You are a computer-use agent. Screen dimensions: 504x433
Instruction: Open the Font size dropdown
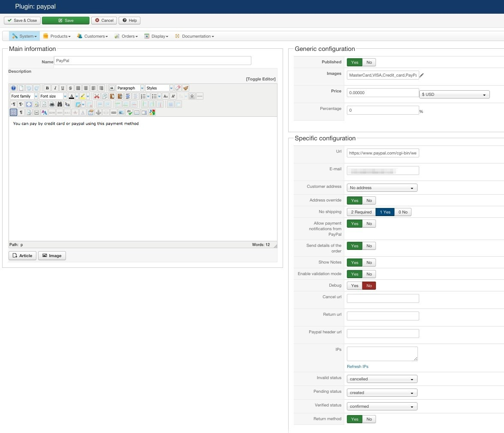(x=53, y=96)
